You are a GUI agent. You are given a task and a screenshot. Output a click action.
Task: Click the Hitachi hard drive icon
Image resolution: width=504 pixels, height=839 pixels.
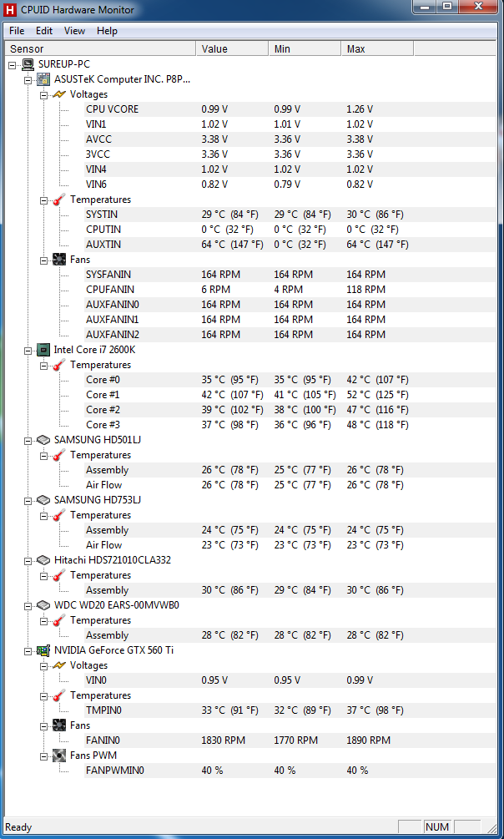(x=43, y=560)
